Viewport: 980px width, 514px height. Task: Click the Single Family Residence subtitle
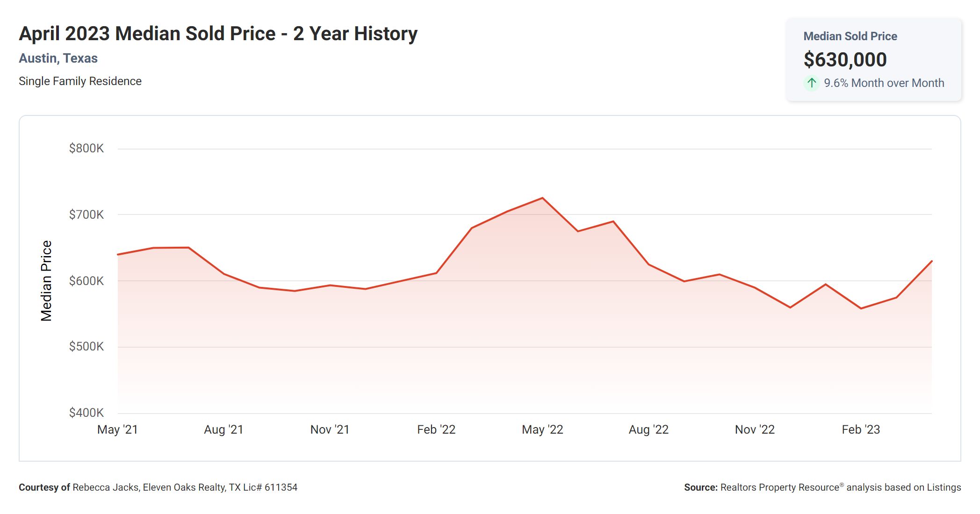click(80, 81)
